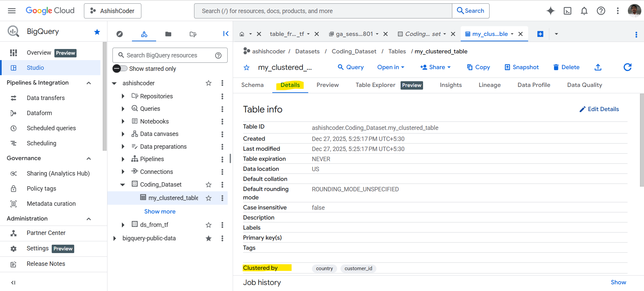Open actions menu for Repositories
This screenshot has height=291, width=644.
222,96
